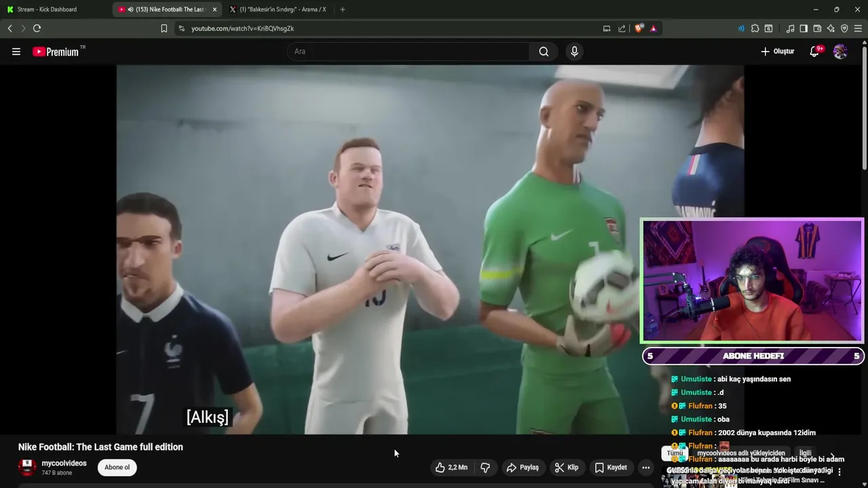Open the extensions puzzle piece icon
868x488 pixels.
pos(755,28)
